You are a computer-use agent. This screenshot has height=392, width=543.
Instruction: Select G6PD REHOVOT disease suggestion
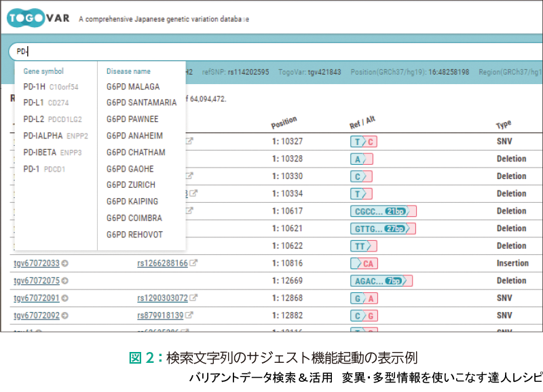click(x=134, y=235)
